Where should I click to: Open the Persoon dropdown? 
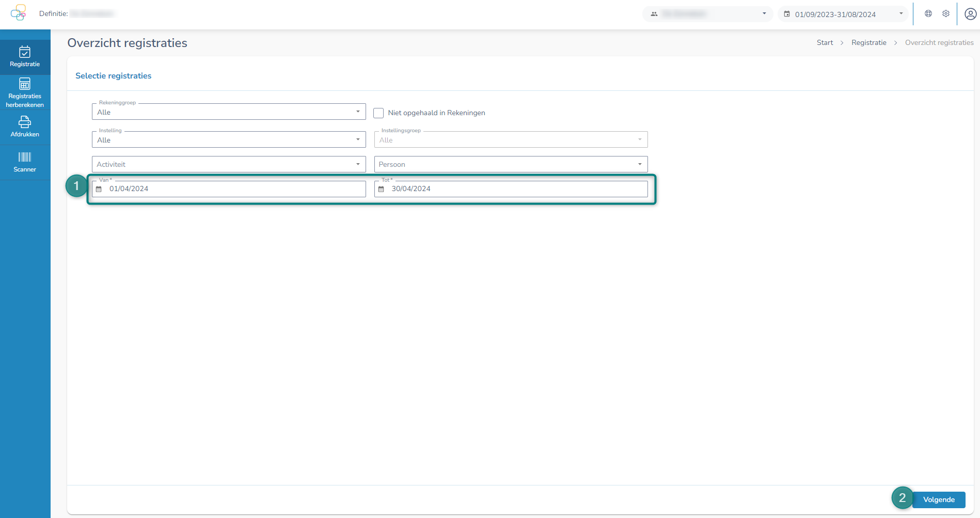pos(510,164)
